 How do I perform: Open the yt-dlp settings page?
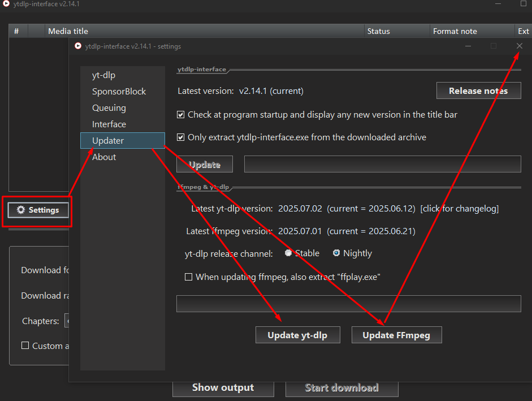coord(123,75)
